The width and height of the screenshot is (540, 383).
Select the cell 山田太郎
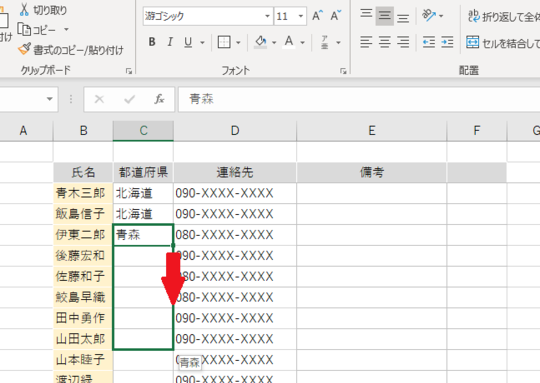(x=83, y=339)
